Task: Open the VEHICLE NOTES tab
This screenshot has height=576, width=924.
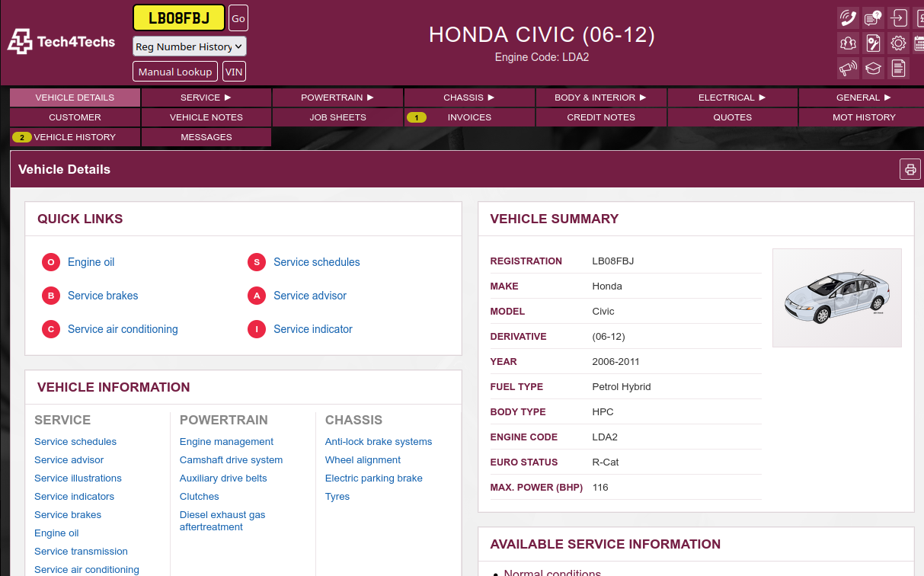Action: [206, 117]
